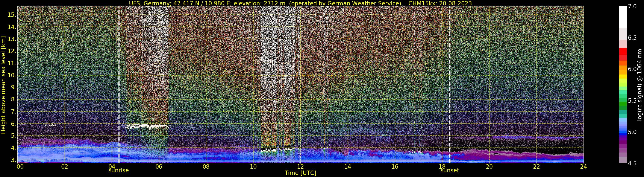Screen dimensions: 644x177
Task: Click the '00' tick on the time axis
Action: coord(20,166)
